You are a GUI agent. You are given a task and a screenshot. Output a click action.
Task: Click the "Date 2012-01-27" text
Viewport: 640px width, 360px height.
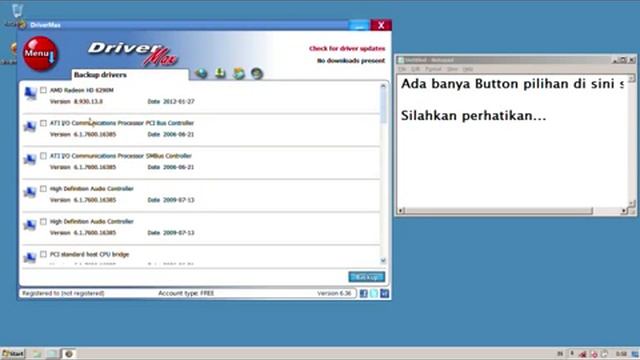171,101
